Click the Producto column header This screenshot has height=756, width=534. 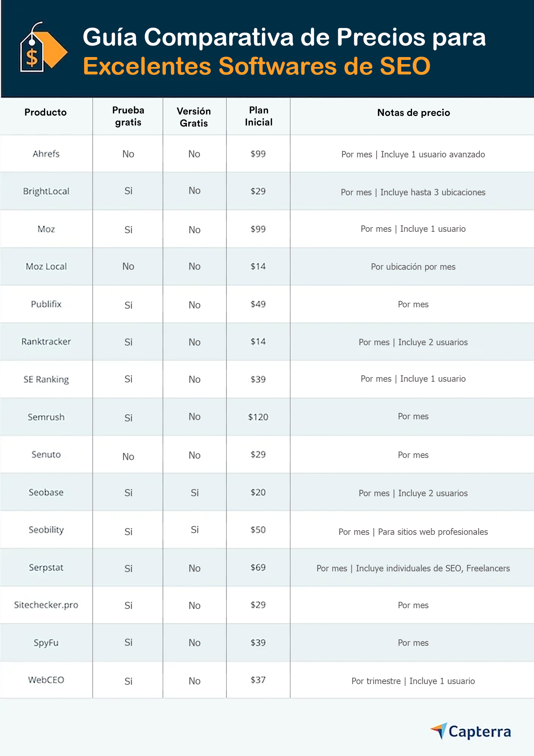[x=45, y=112]
